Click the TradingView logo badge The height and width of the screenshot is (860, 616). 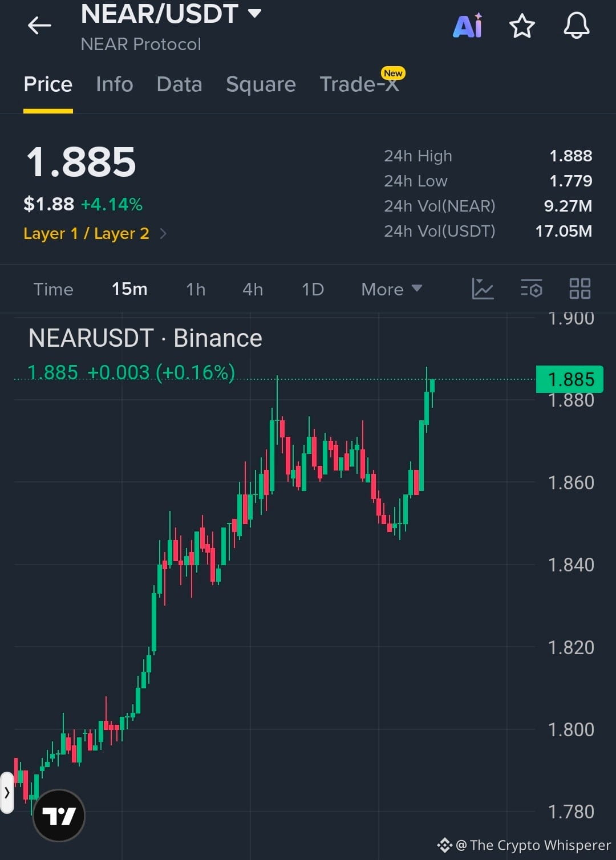pyautogui.click(x=59, y=816)
